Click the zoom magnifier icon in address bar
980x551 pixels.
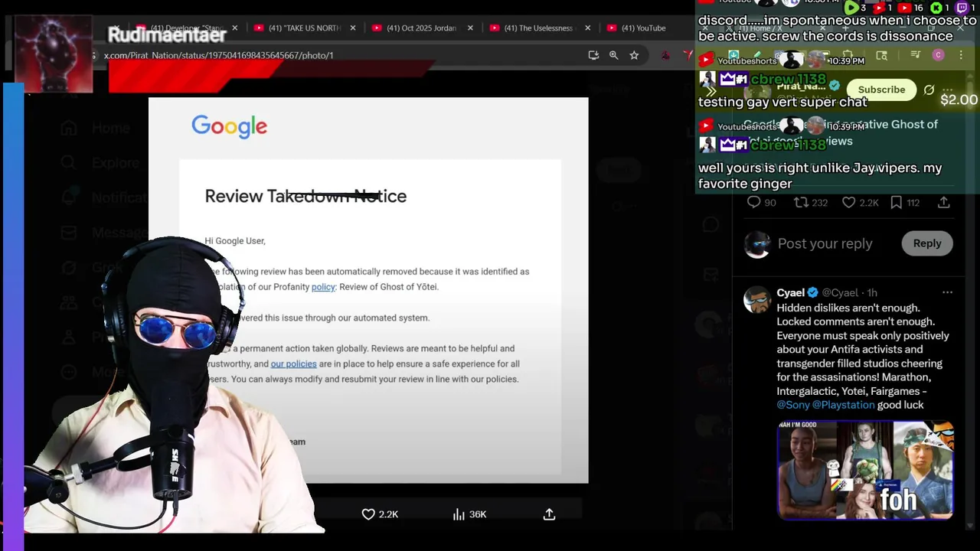click(613, 55)
